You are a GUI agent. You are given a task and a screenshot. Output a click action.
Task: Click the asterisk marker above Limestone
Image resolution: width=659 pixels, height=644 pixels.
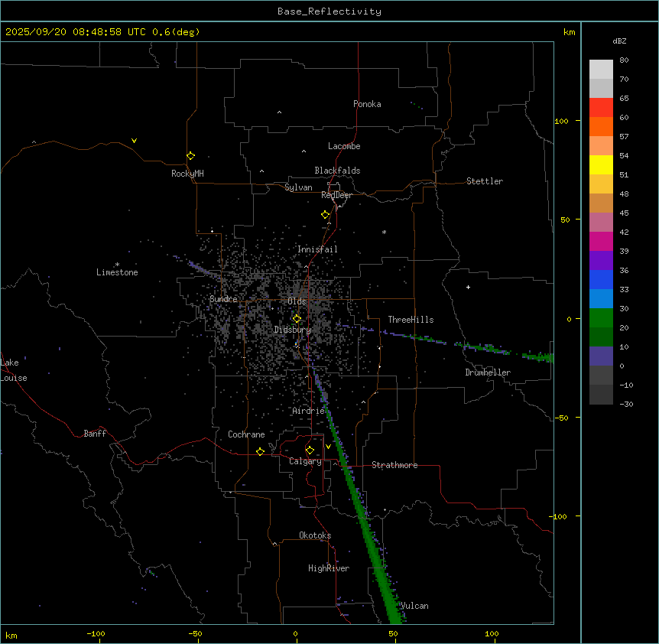point(117,264)
